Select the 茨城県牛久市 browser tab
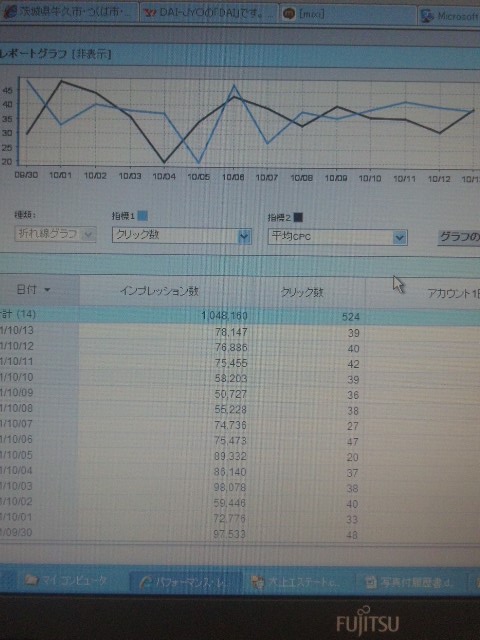The width and height of the screenshot is (480, 640). tap(69, 12)
